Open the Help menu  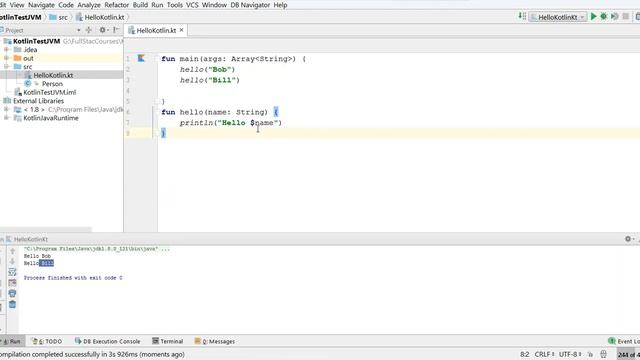pos(280,5)
